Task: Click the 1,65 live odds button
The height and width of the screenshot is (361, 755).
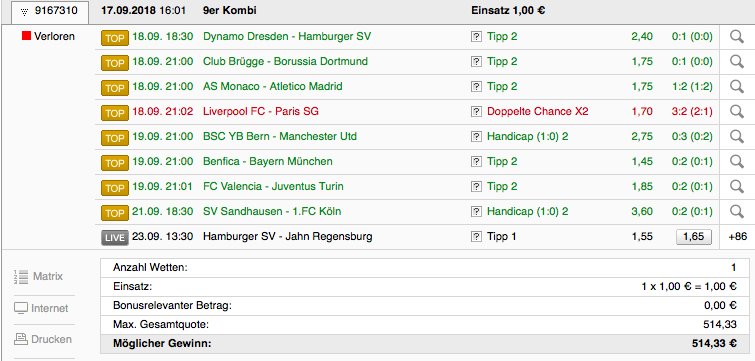Action: point(693,237)
